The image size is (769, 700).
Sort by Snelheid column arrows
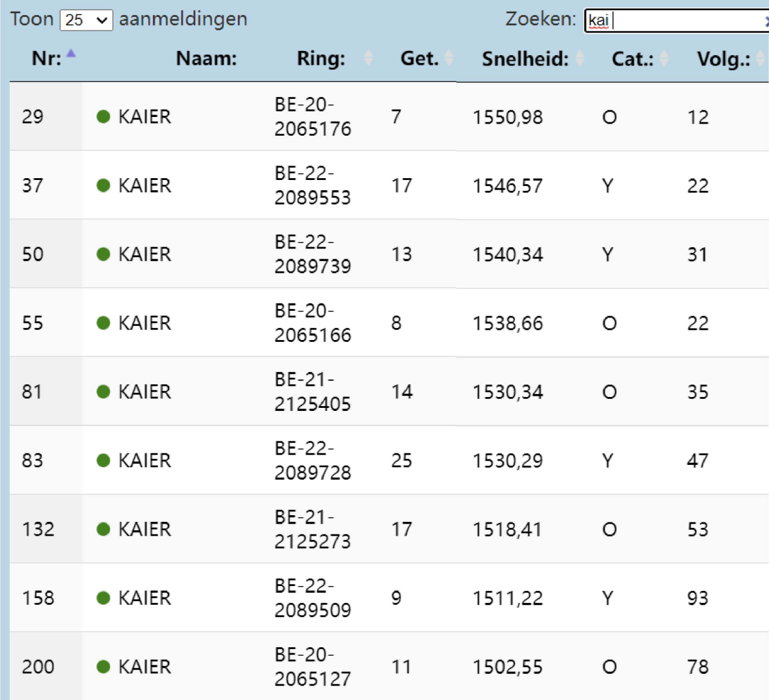point(580,58)
